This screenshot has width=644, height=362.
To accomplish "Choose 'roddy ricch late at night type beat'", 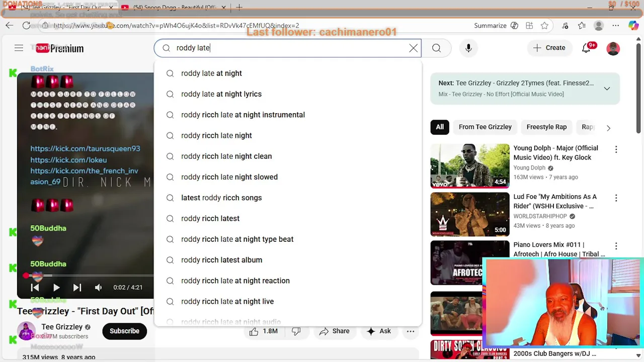I will tap(288, 239).
